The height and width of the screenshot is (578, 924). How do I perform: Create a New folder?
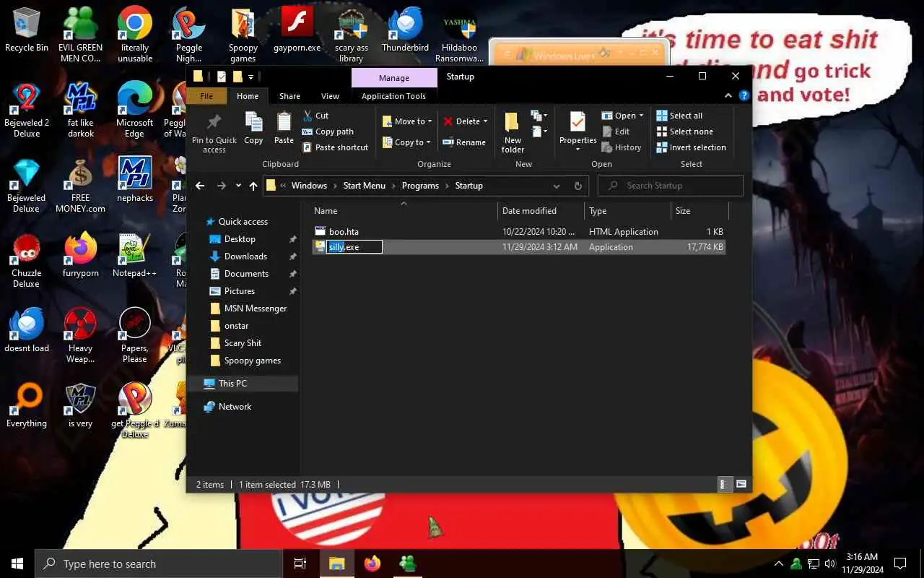coord(513,132)
